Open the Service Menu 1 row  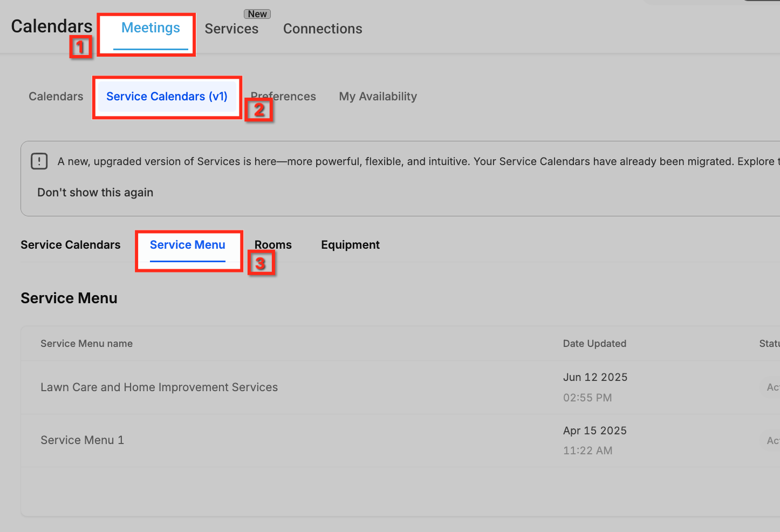point(400,440)
